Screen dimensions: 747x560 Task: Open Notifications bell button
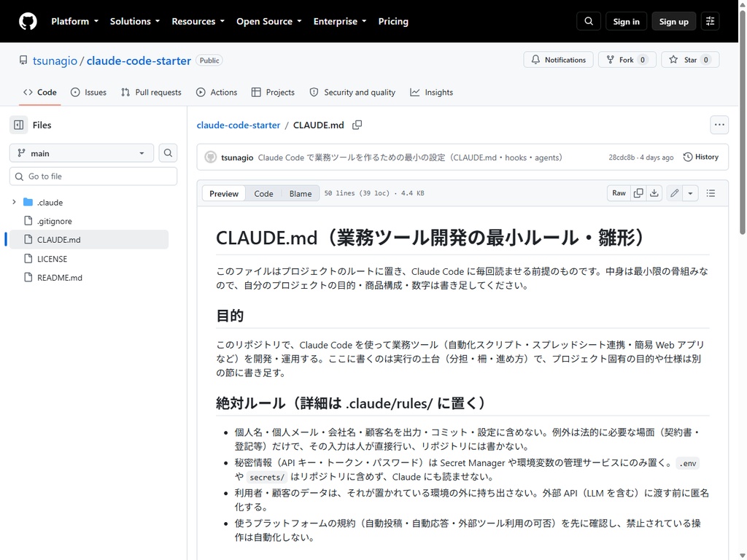[x=558, y=60]
